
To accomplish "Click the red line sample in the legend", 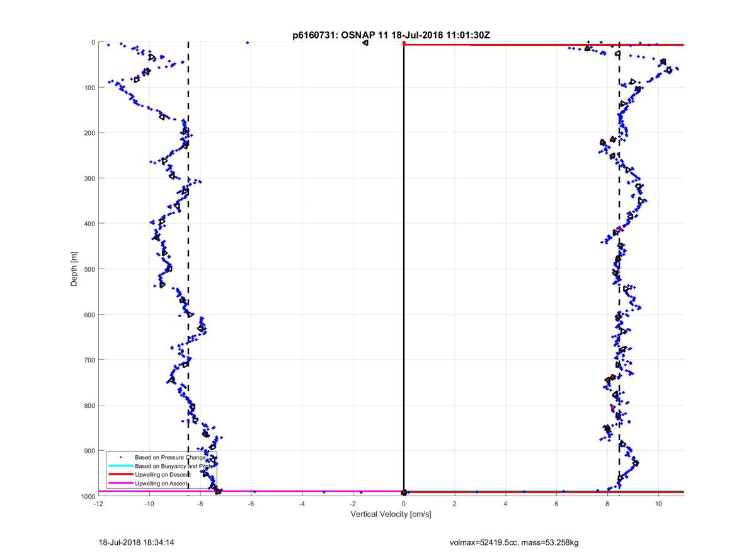I will [x=120, y=474].
